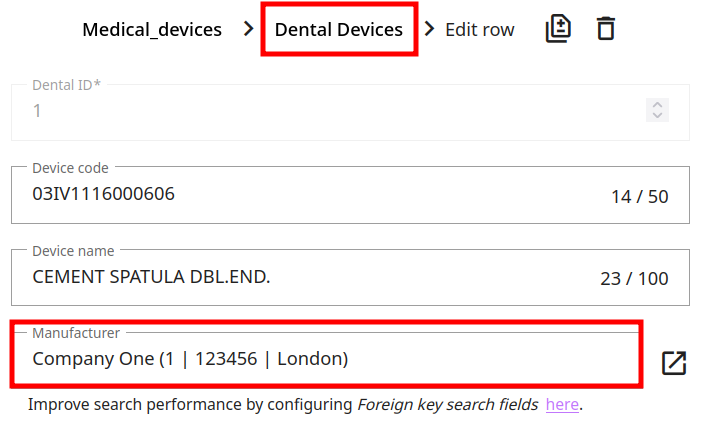Click the duplicate row icon

point(558,29)
